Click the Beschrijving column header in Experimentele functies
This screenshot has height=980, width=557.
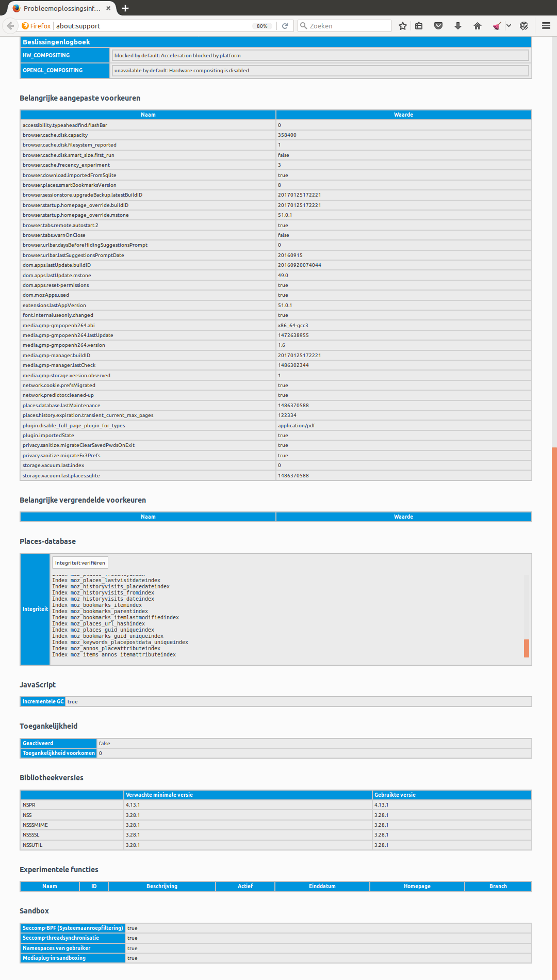tap(162, 887)
